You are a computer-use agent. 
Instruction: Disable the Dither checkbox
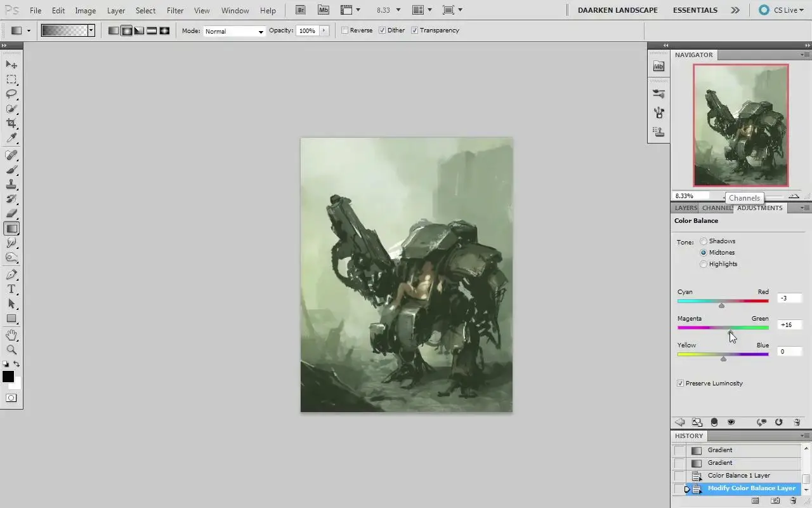pos(383,30)
